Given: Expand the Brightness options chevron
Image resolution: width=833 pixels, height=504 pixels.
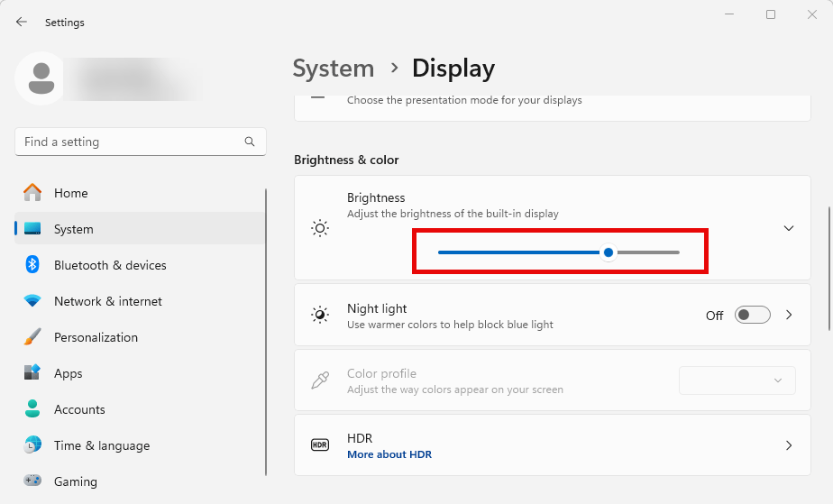Looking at the screenshot, I should (x=789, y=228).
